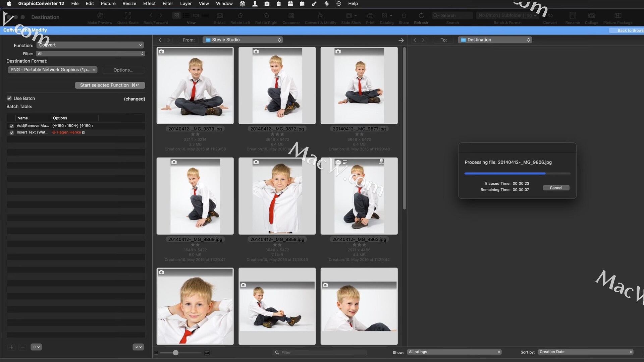The height and width of the screenshot is (362, 644).
Task: Click the toolbar Back arrow
Action: click(x=151, y=15)
